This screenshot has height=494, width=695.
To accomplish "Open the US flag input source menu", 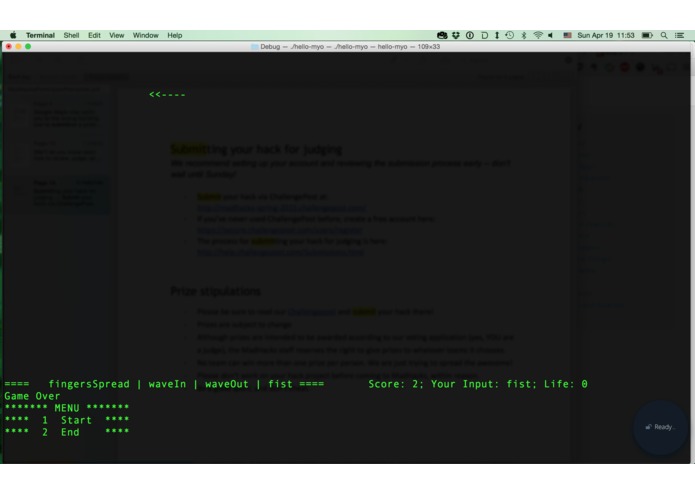I will coord(567,35).
